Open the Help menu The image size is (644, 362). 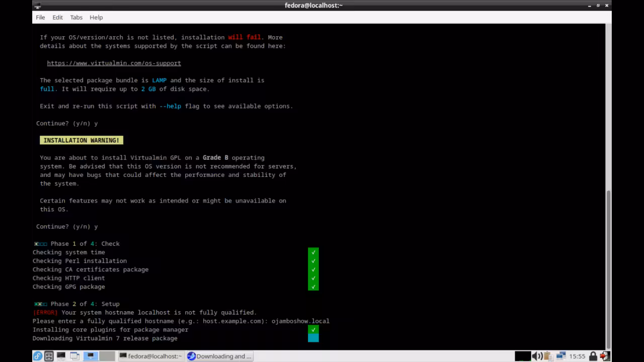[96, 17]
